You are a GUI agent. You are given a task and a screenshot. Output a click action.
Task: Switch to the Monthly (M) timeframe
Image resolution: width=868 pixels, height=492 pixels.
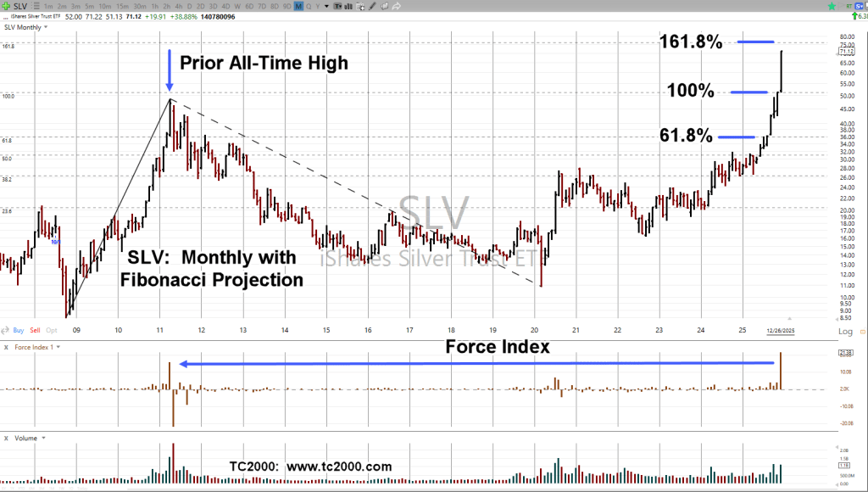pyautogui.click(x=298, y=6)
